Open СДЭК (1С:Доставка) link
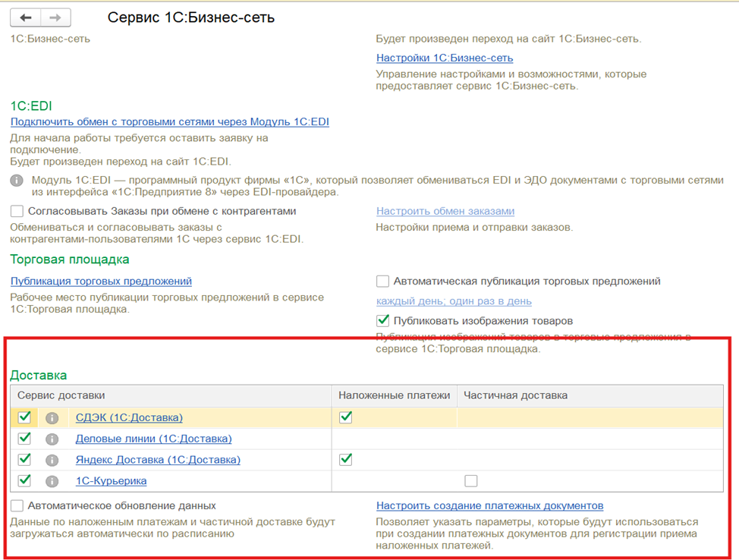This screenshot has width=739, height=560. click(x=129, y=417)
